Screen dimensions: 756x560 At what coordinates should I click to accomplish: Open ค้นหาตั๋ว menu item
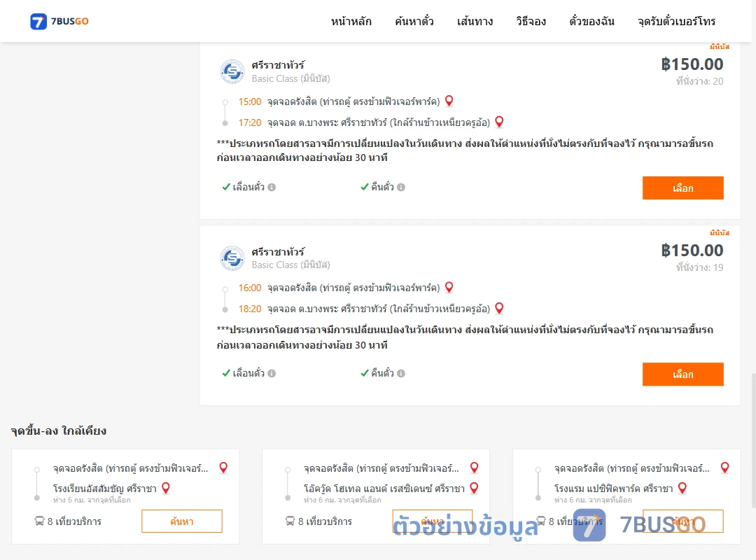(x=414, y=21)
